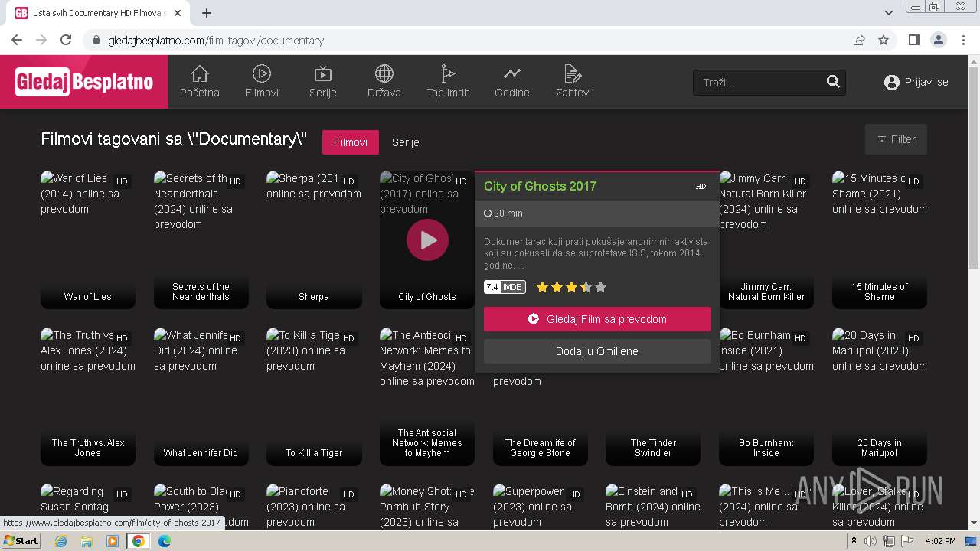Open Sherpa movie card
The image size is (980, 551).
[x=314, y=240]
